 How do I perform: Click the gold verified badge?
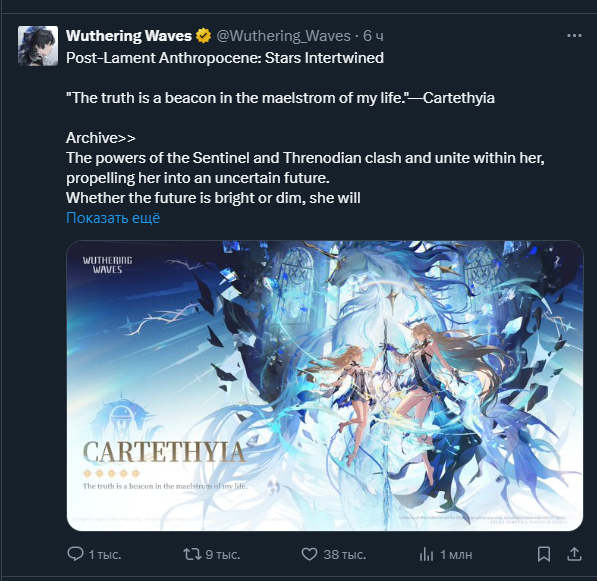[203, 36]
